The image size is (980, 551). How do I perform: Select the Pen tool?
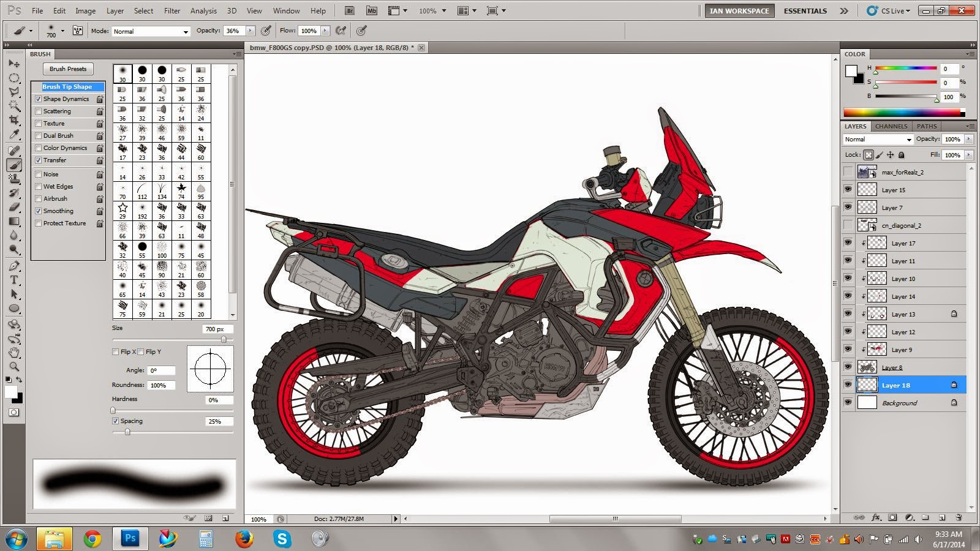(14, 266)
